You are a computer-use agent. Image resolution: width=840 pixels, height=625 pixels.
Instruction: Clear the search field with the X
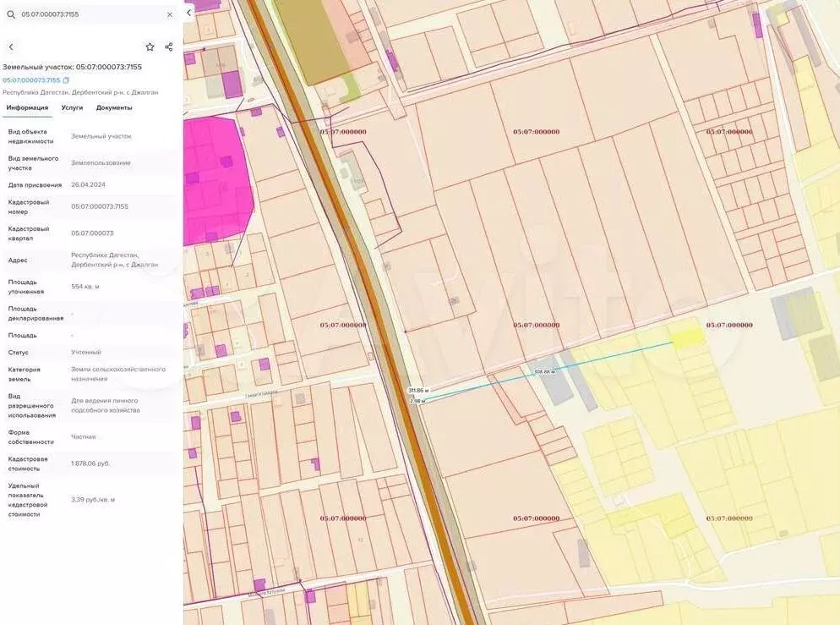tap(170, 14)
